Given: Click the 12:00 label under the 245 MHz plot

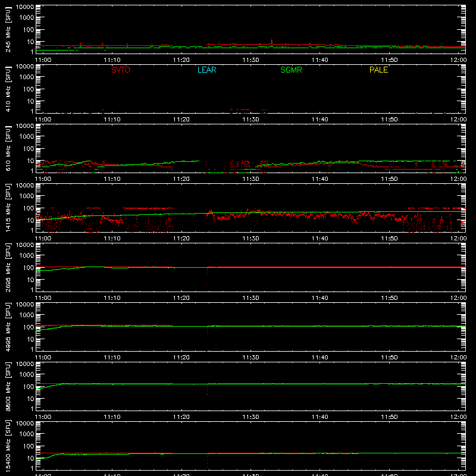Looking at the screenshot, I should point(458,60).
